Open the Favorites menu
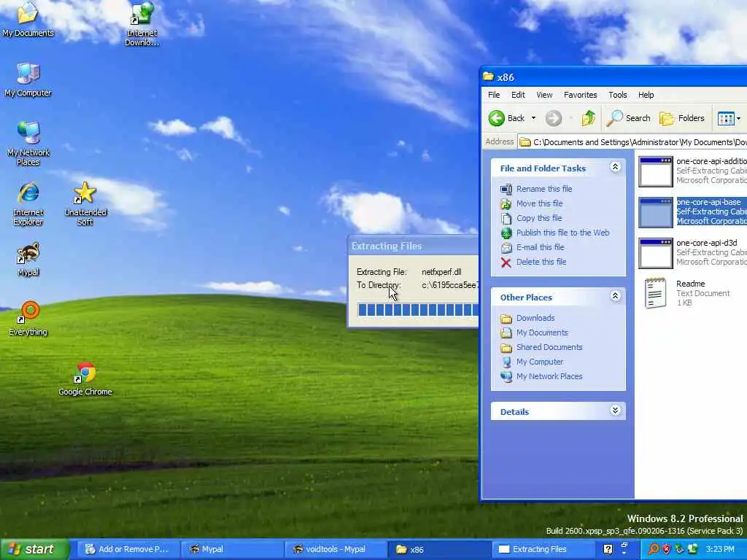The width and height of the screenshot is (747, 560). point(580,95)
